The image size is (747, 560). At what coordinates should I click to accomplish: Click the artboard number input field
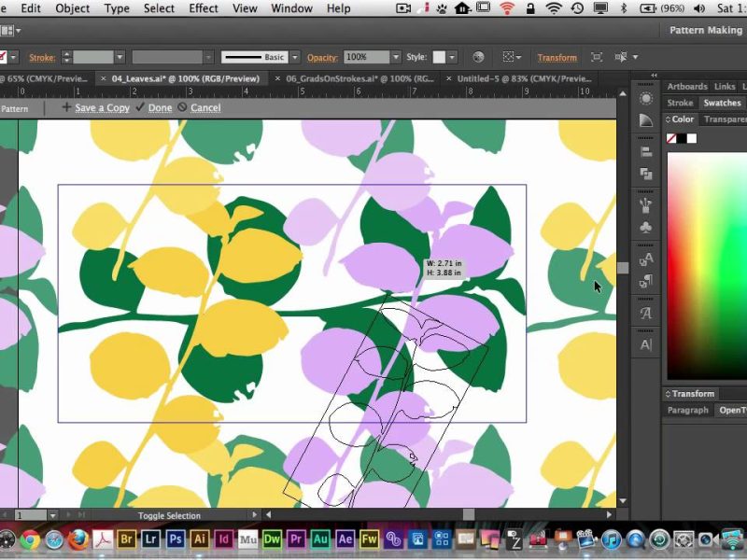point(31,515)
